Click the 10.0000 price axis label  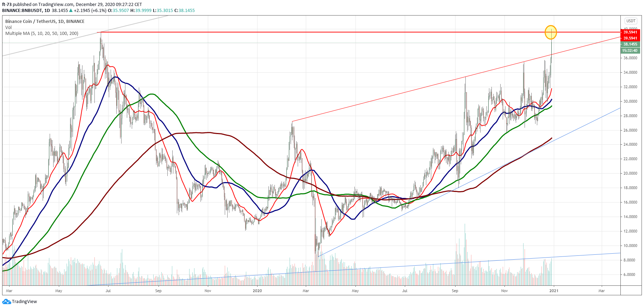coord(630,246)
